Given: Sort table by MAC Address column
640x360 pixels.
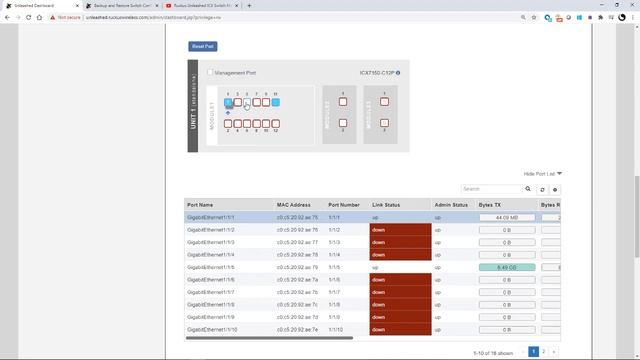Looking at the screenshot, I should point(293,205).
